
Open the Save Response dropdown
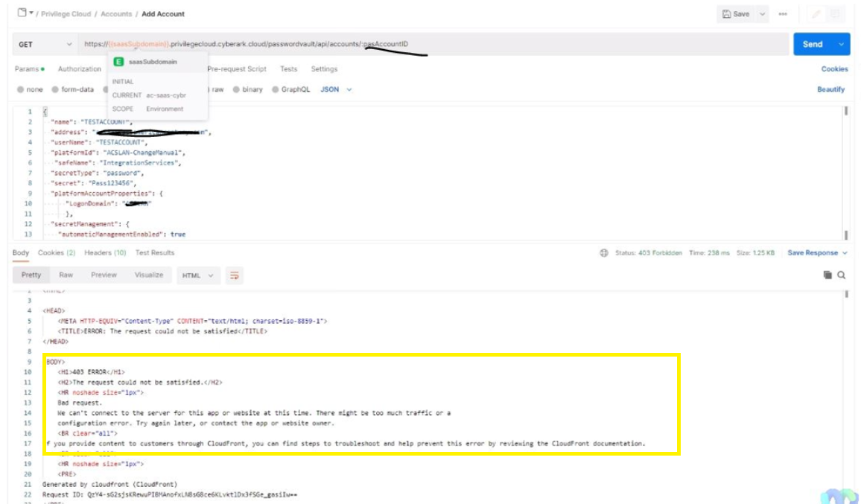click(x=818, y=253)
